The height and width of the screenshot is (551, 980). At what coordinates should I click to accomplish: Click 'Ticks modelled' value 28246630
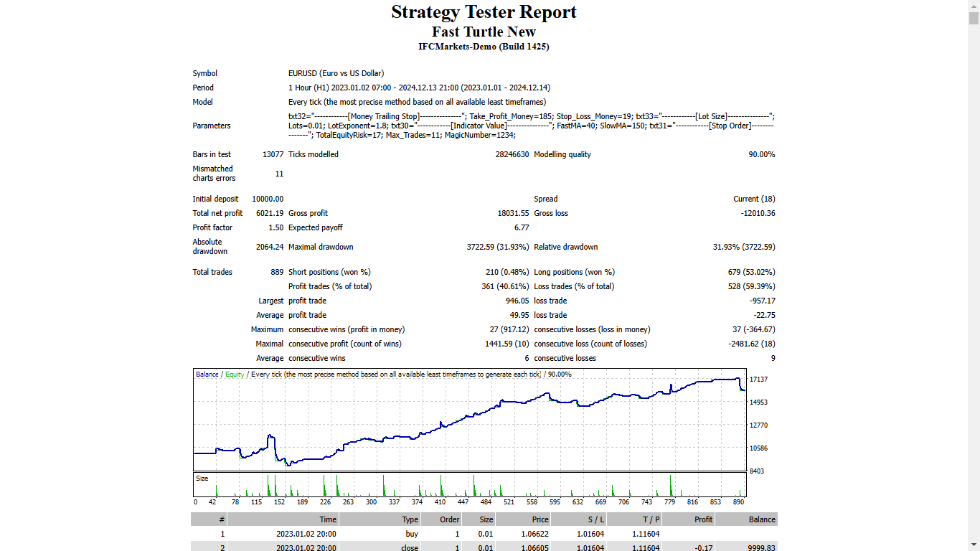click(x=512, y=154)
